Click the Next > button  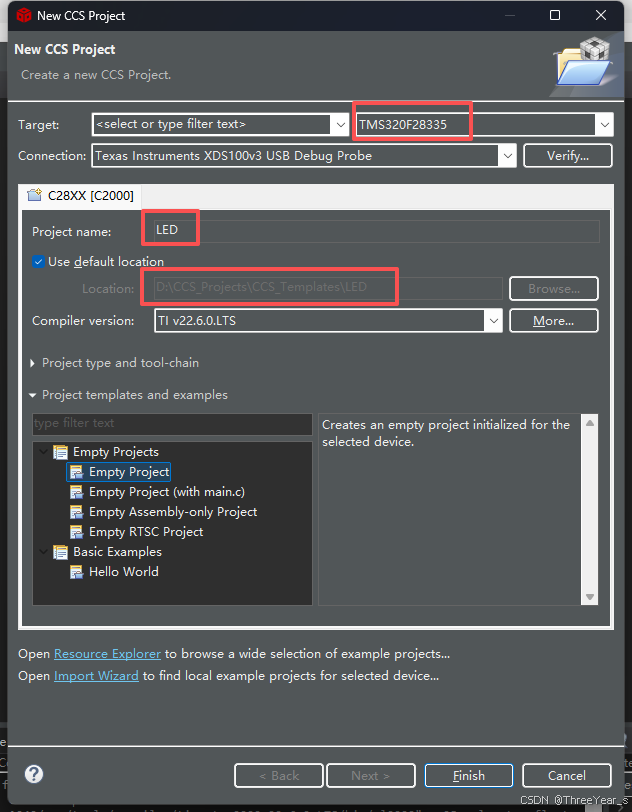click(x=371, y=775)
